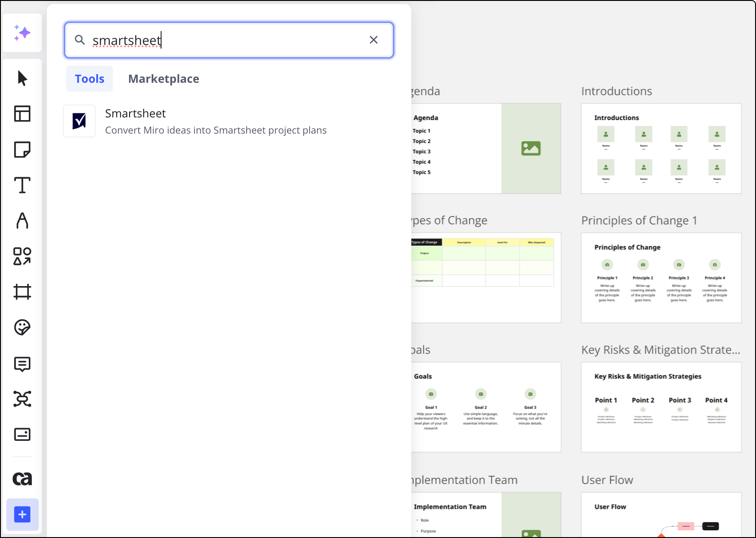Open the mind map tool

[22, 399]
